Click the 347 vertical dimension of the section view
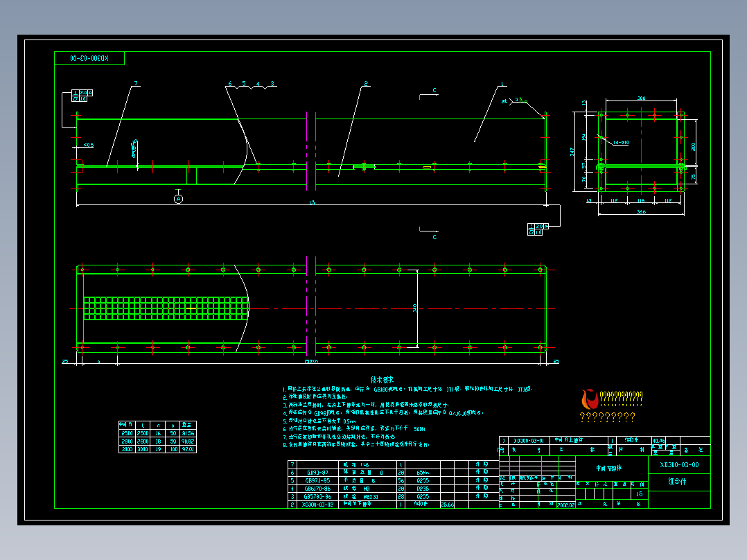Screen dimensions: 747x560 pyautogui.click(x=572, y=152)
